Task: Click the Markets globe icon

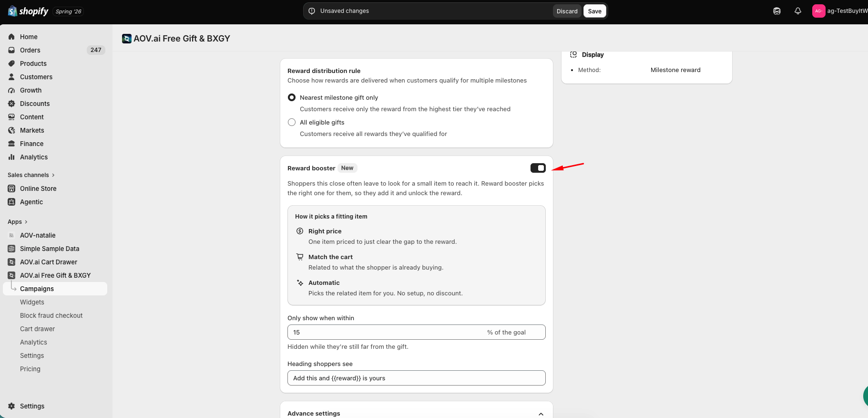Action: tap(11, 130)
